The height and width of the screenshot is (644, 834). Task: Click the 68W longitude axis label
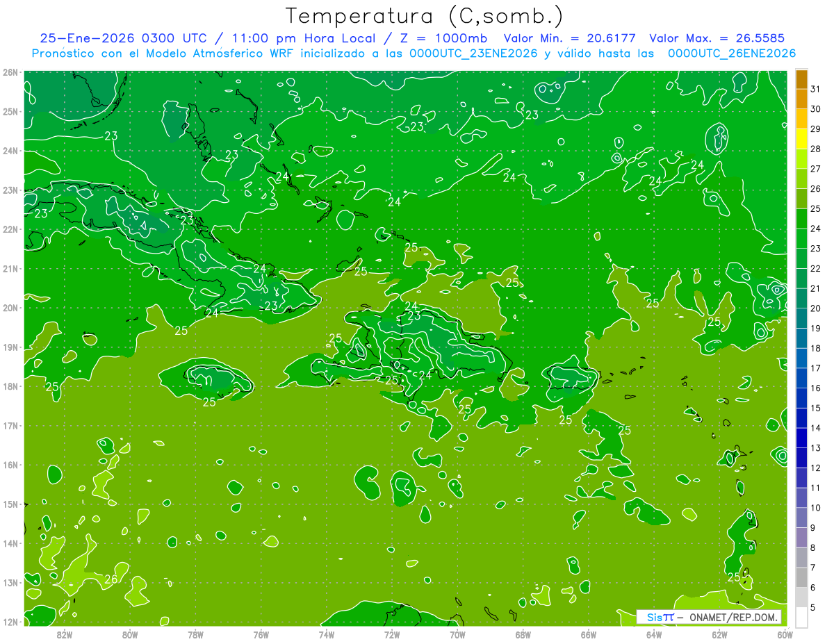(523, 634)
